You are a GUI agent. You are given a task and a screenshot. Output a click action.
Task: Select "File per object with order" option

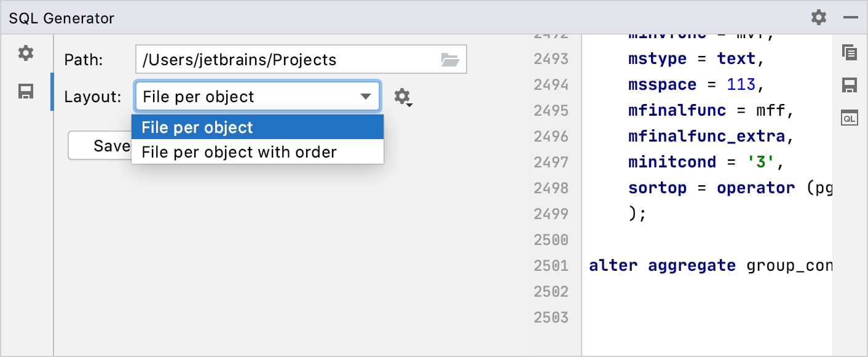(239, 152)
